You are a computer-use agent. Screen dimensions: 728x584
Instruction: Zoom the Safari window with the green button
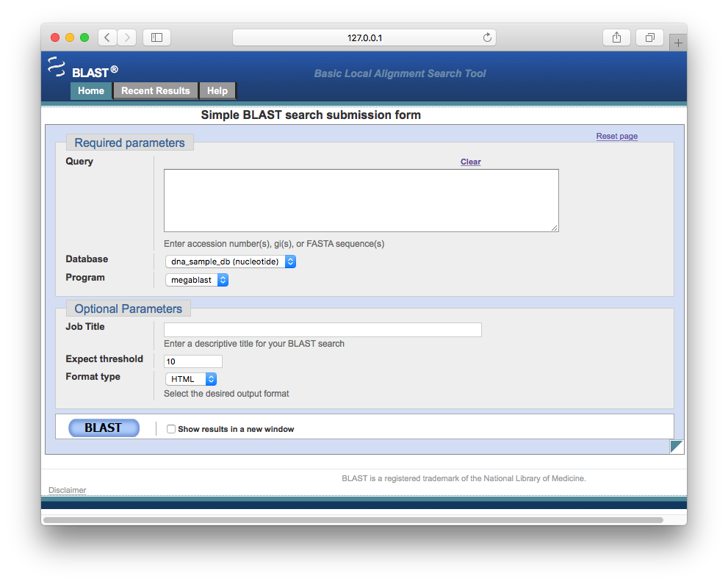click(x=84, y=37)
